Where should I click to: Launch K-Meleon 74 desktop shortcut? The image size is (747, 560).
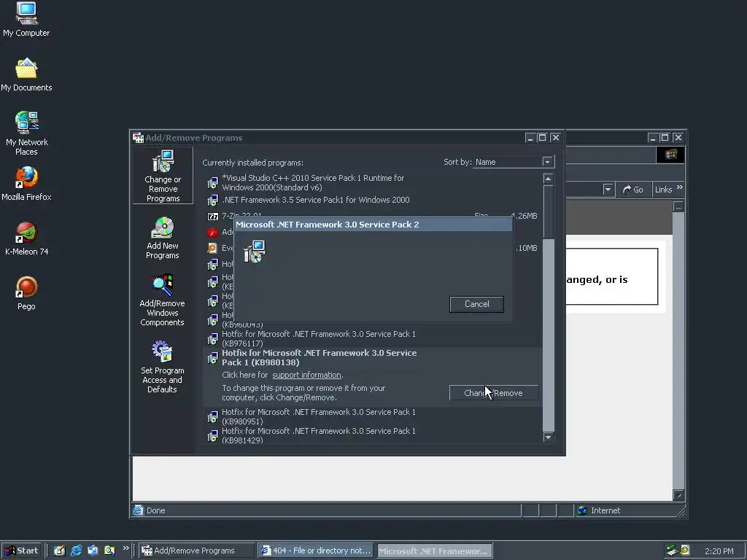26,238
